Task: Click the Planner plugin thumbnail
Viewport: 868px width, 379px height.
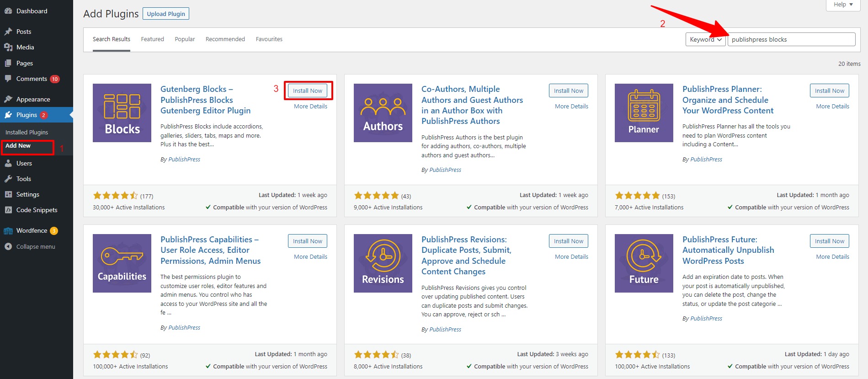Action: click(644, 113)
